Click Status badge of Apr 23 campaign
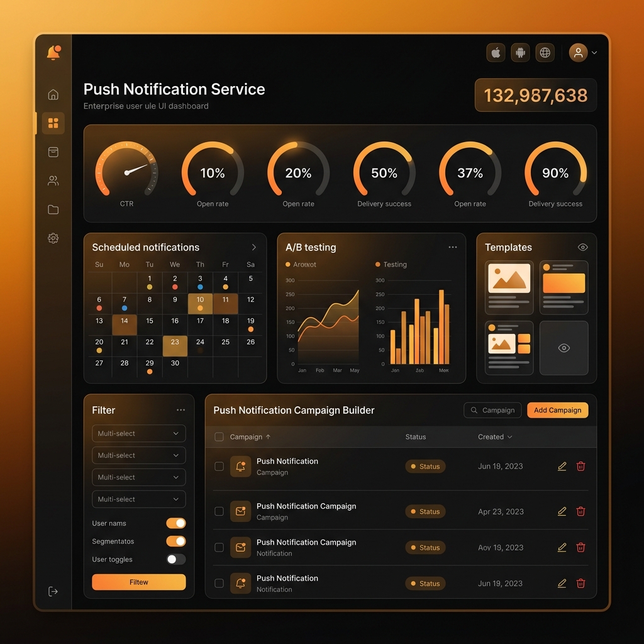Viewport: 644px width, 644px height. coord(425,511)
